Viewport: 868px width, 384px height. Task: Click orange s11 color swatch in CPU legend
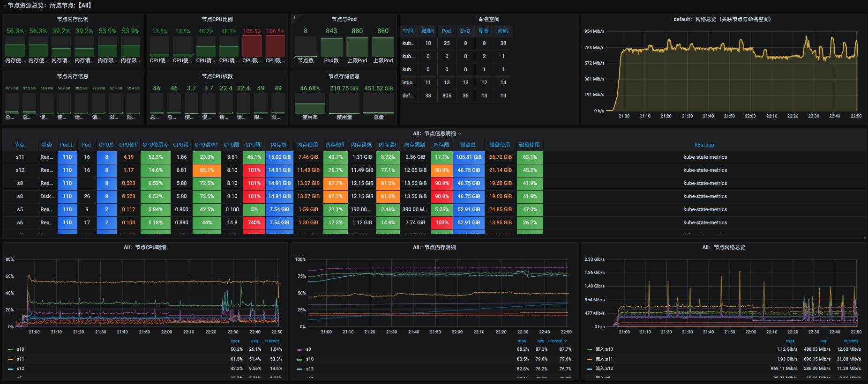[x=10, y=359]
